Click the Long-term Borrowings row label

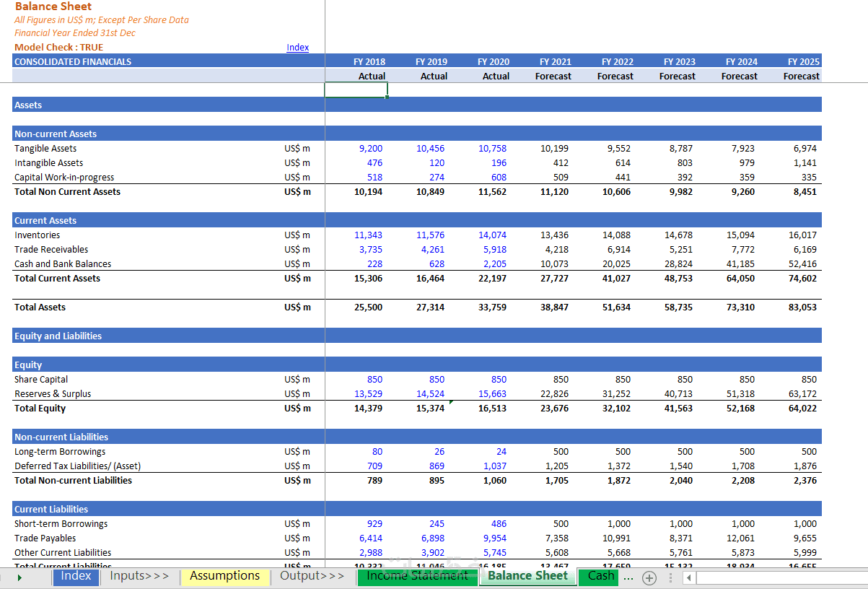click(60, 452)
